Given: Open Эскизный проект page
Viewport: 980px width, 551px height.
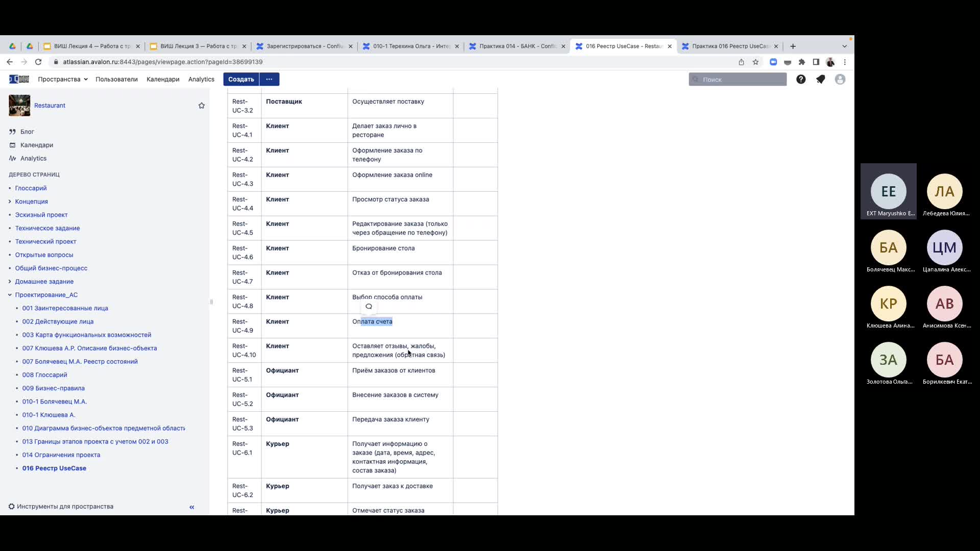Looking at the screenshot, I should click(41, 215).
